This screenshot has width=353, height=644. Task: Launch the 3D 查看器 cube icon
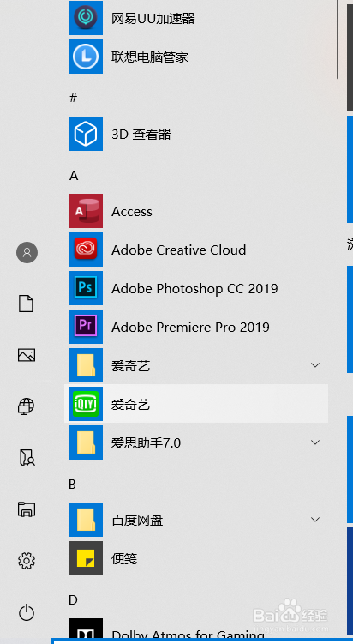(x=86, y=134)
